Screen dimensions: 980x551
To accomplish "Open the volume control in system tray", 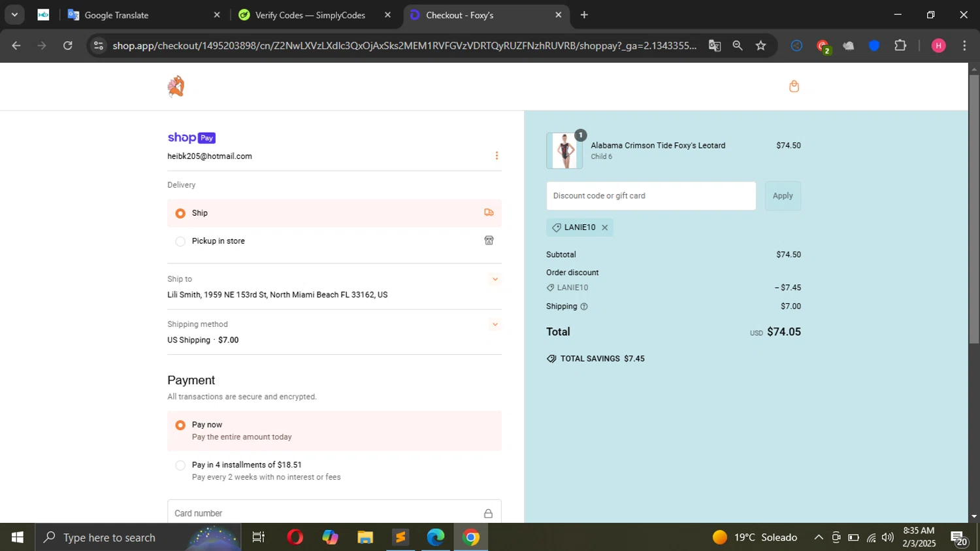I will 887,537.
